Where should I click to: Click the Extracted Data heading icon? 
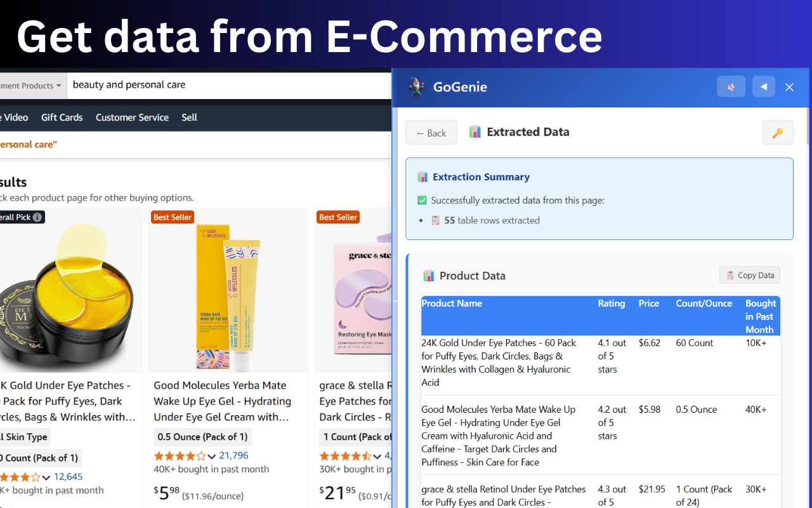pyautogui.click(x=475, y=132)
